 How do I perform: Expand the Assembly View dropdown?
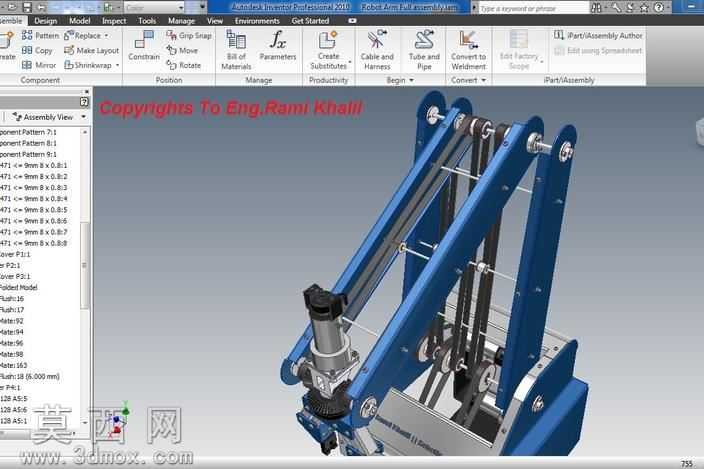[84, 117]
